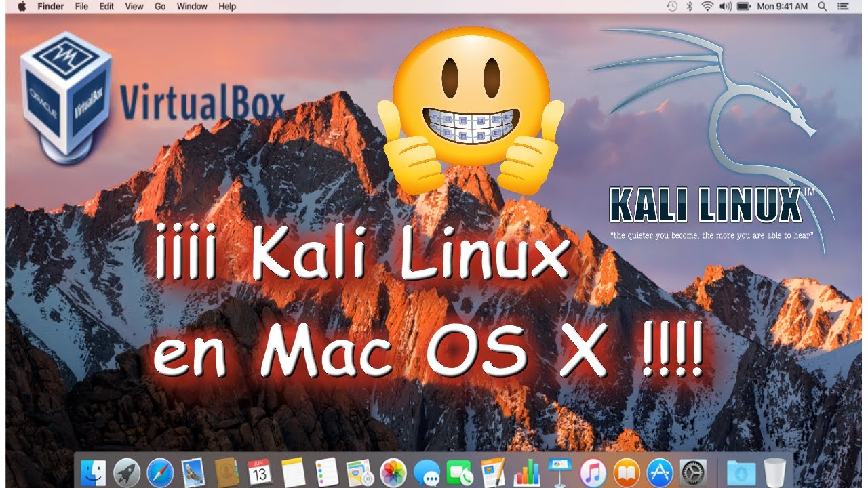Image resolution: width=868 pixels, height=488 pixels.
Task: Click Bluetooth status icon
Action: 690,6
